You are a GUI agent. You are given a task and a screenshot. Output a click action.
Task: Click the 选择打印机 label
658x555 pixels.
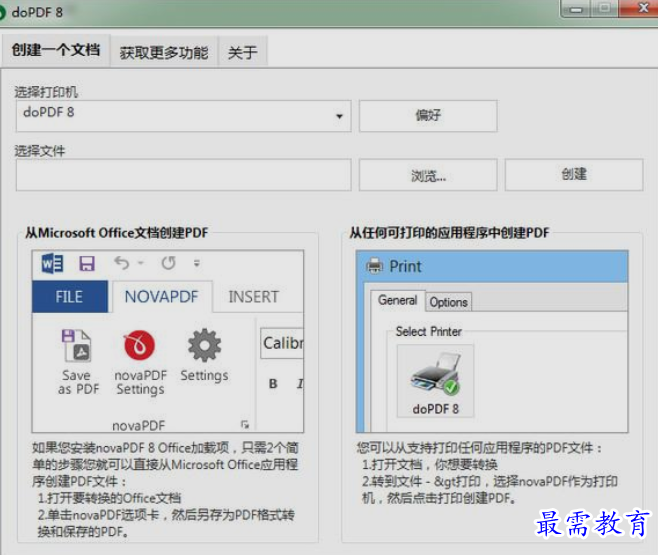point(46,92)
